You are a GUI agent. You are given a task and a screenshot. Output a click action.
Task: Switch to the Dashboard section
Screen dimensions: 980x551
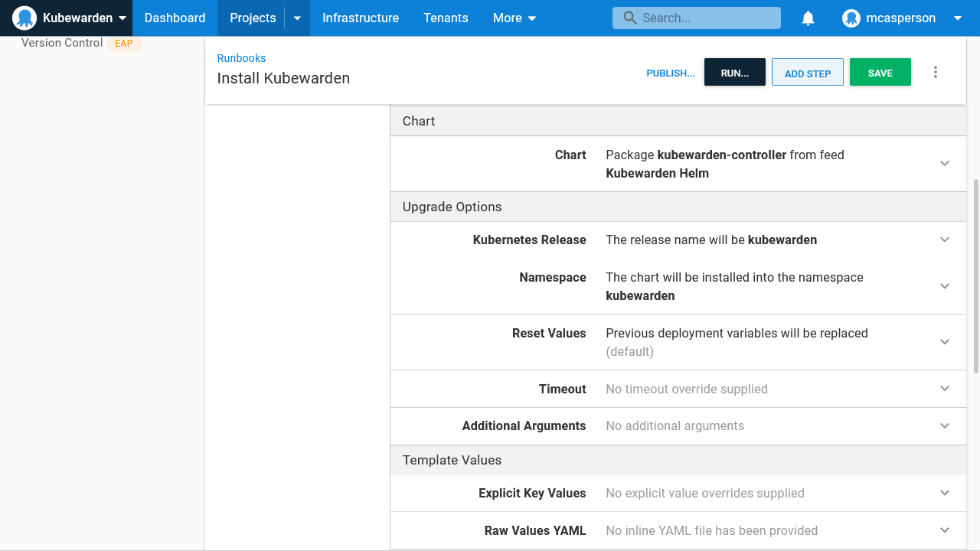(175, 18)
